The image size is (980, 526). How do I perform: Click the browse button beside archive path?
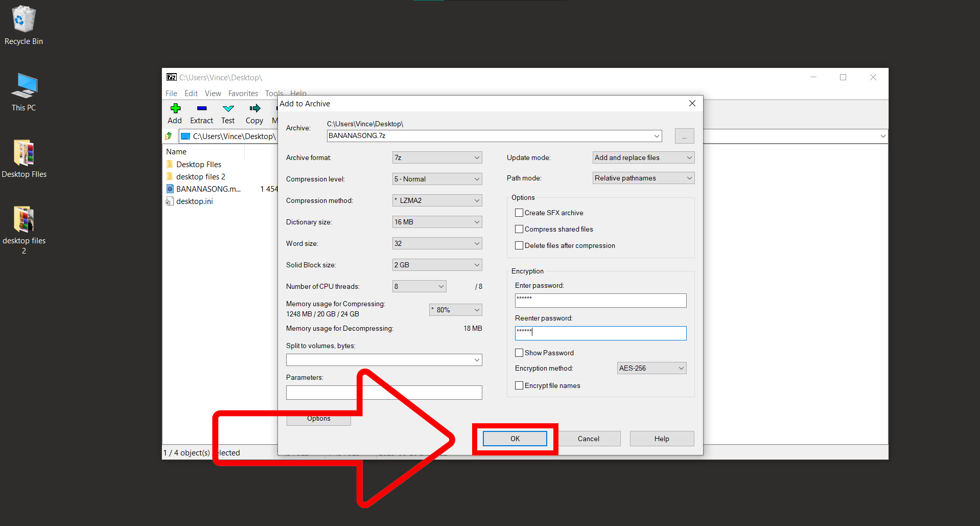point(684,135)
